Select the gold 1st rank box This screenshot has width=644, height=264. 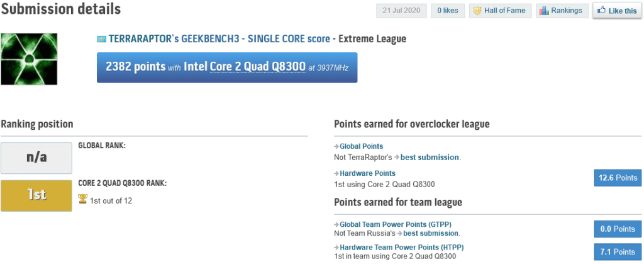coord(36,195)
